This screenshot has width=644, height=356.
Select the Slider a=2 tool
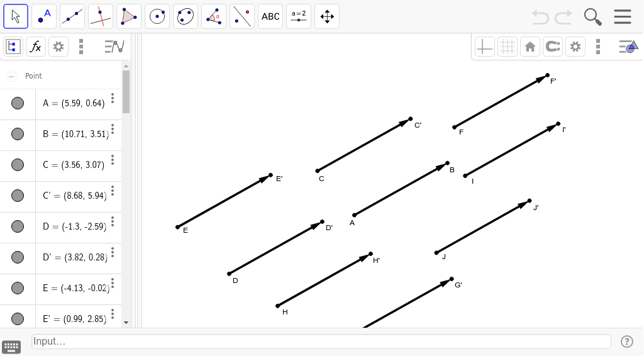(299, 16)
